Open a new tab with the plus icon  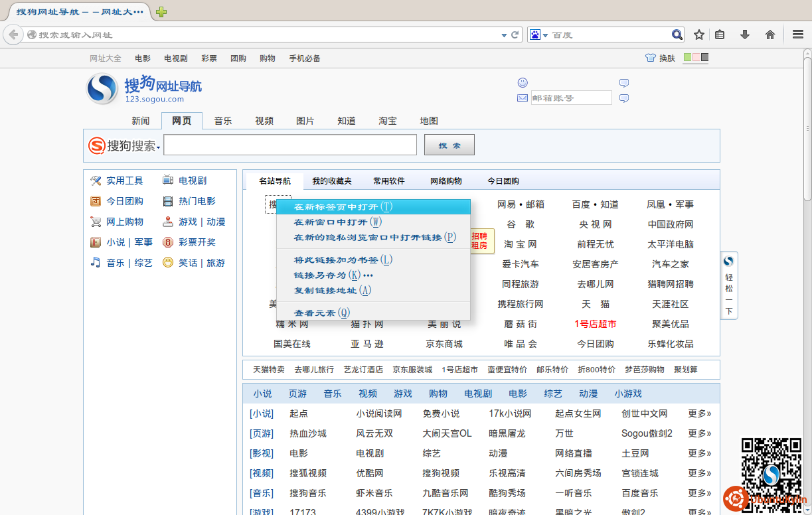[x=161, y=12]
